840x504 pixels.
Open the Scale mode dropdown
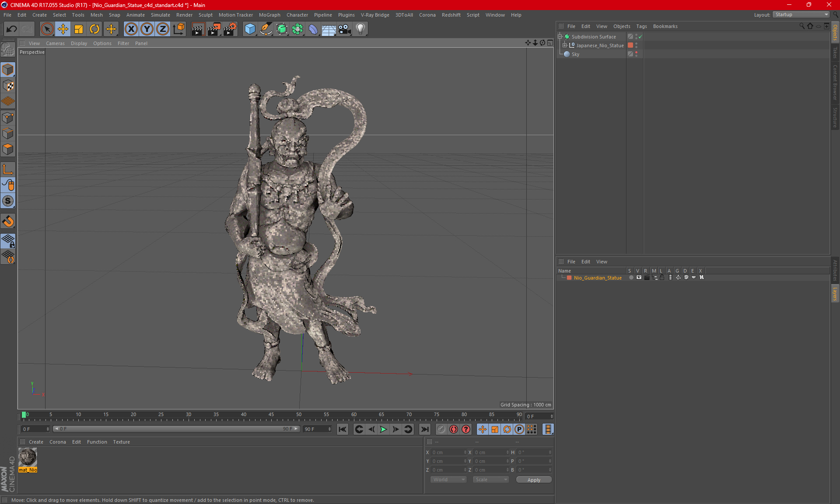[491, 479]
